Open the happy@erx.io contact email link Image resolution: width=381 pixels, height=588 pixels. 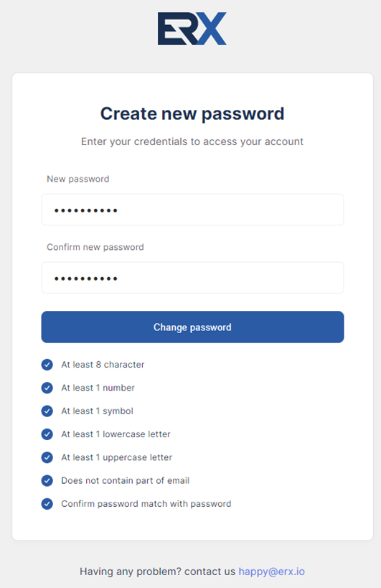pos(272,571)
